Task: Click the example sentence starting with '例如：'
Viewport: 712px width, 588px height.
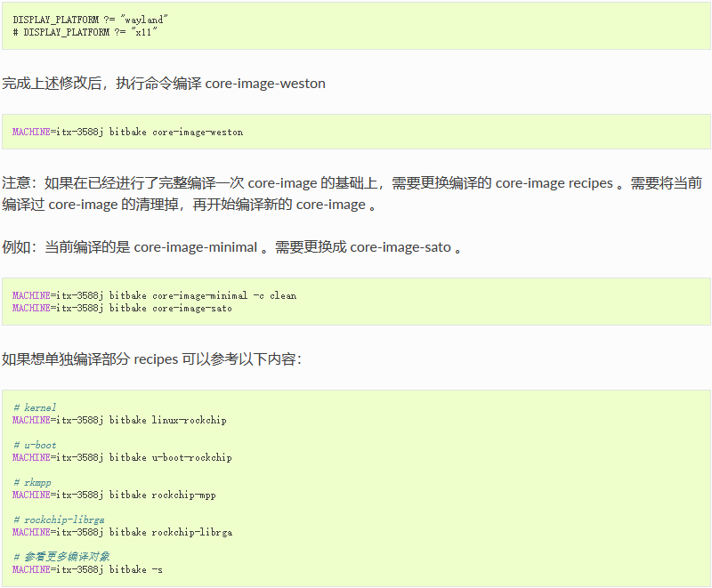Action: 231,247
